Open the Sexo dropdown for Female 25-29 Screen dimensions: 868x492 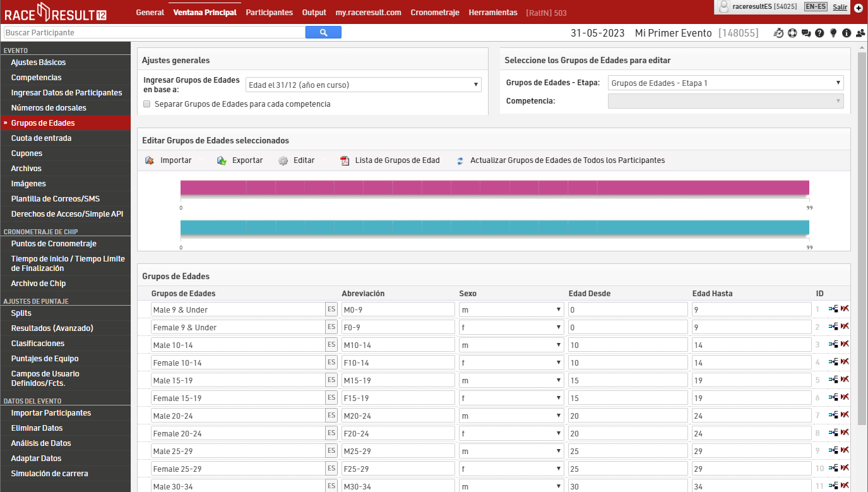click(x=511, y=469)
